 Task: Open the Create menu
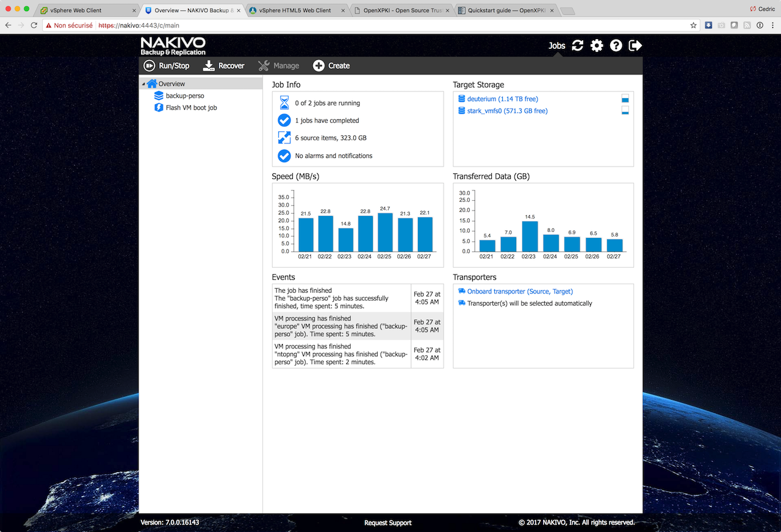tap(331, 66)
